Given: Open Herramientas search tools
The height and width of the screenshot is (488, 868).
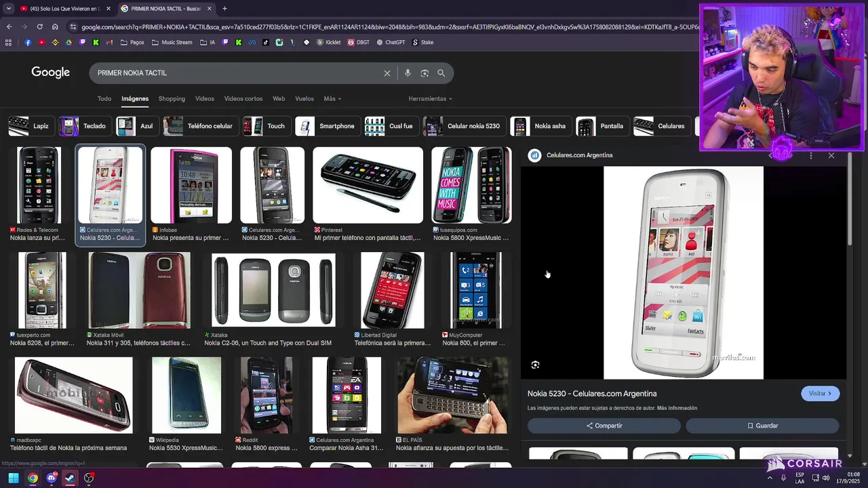Looking at the screenshot, I should click(430, 99).
